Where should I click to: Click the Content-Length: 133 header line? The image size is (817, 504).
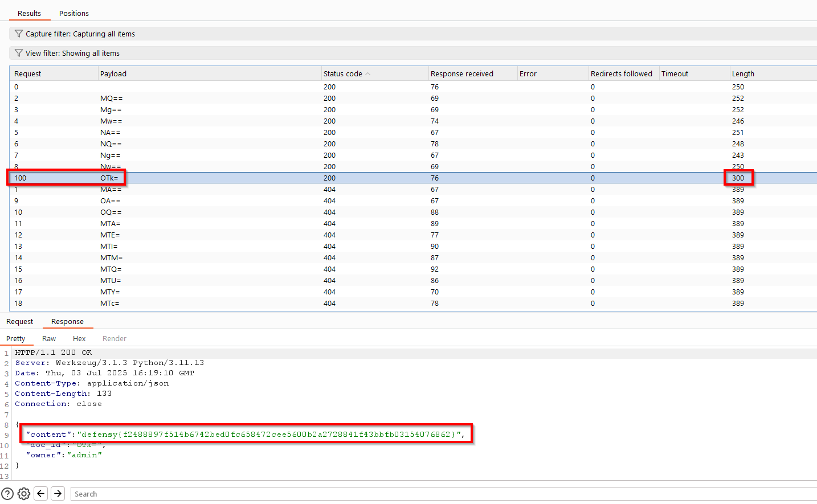(x=63, y=394)
